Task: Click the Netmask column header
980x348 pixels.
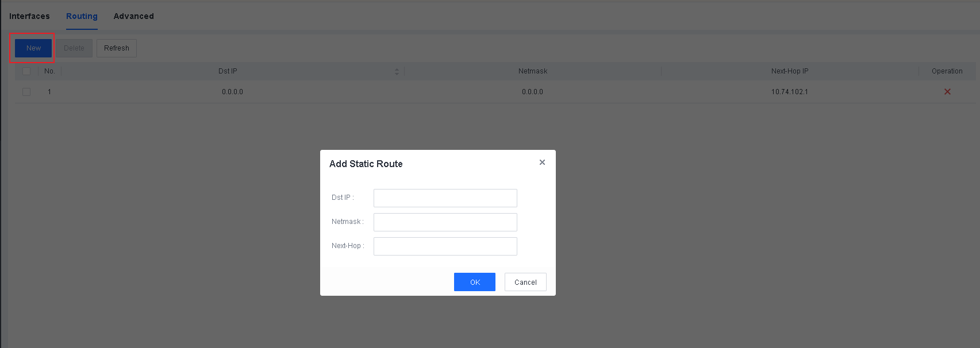Action: (x=533, y=71)
